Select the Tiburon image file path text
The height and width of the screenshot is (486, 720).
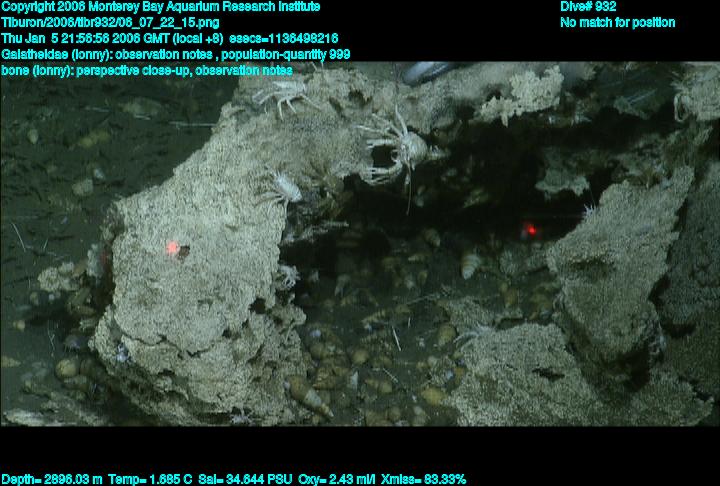pos(111,22)
